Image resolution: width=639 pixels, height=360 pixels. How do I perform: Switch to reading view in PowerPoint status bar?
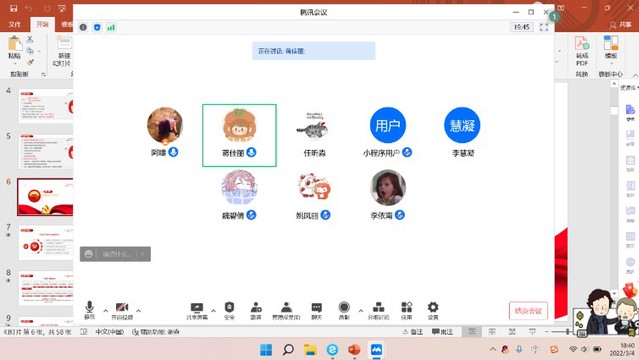click(x=512, y=332)
